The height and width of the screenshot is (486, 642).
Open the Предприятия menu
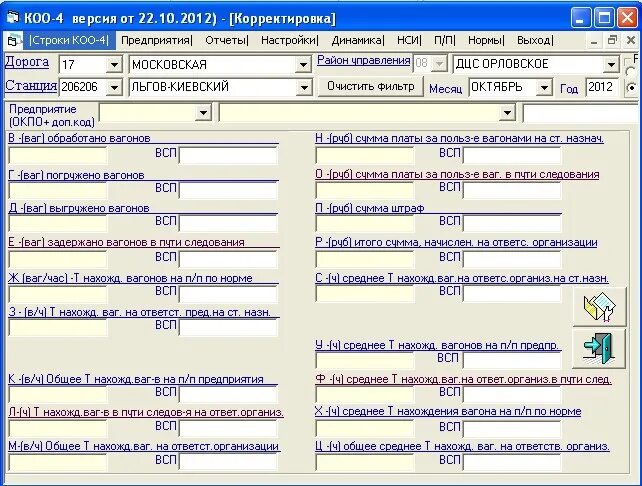coord(156,40)
